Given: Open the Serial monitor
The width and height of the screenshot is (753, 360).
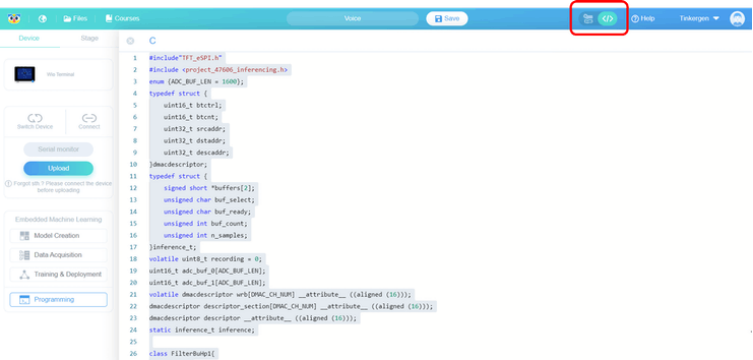Looking at the screenshot, I should (x=58, y=149).
